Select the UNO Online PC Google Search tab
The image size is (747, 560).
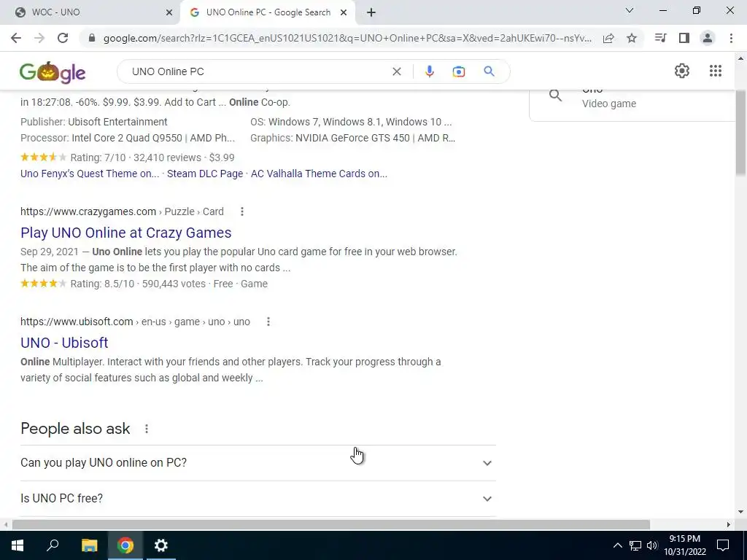pos(268,12)
